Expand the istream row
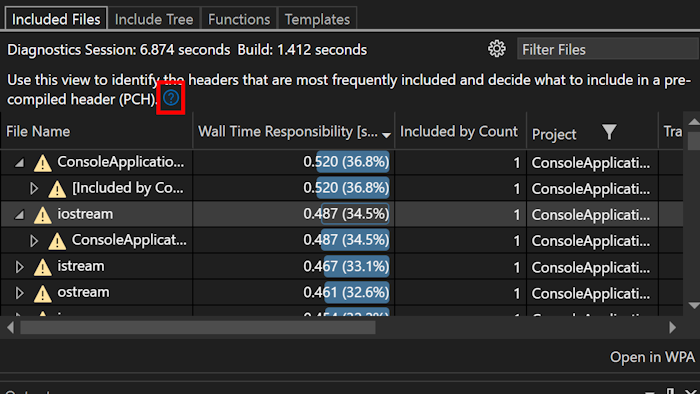 pyautogui.click(x=19, y=267)
